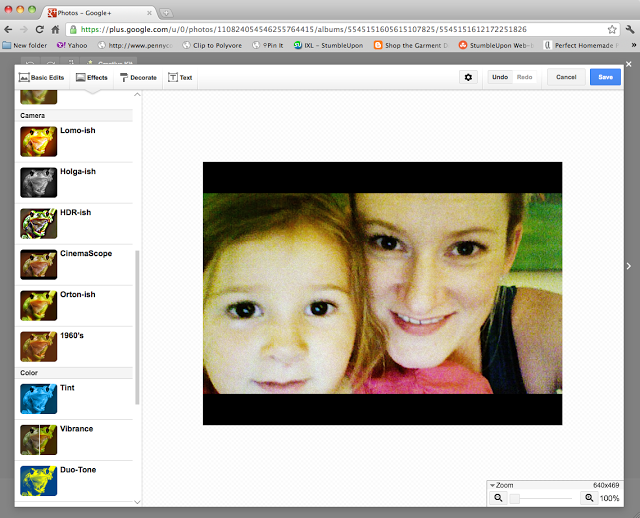Collapse the Zoom panel triangle

pos(492,485)
